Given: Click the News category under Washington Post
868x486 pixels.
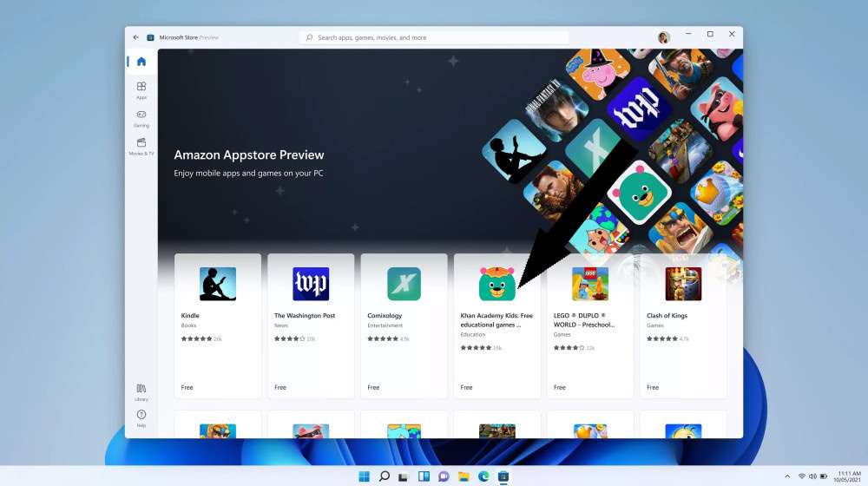Looking at the screenshot, I should pos(280,325).
